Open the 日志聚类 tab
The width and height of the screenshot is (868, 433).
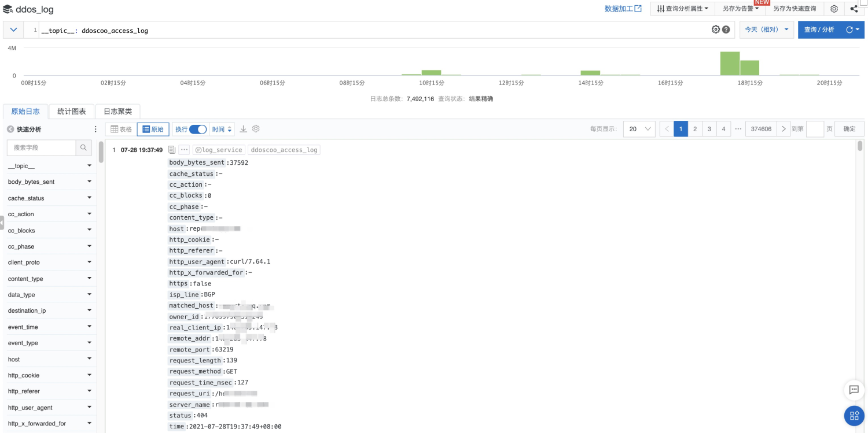tap(117, 111)
